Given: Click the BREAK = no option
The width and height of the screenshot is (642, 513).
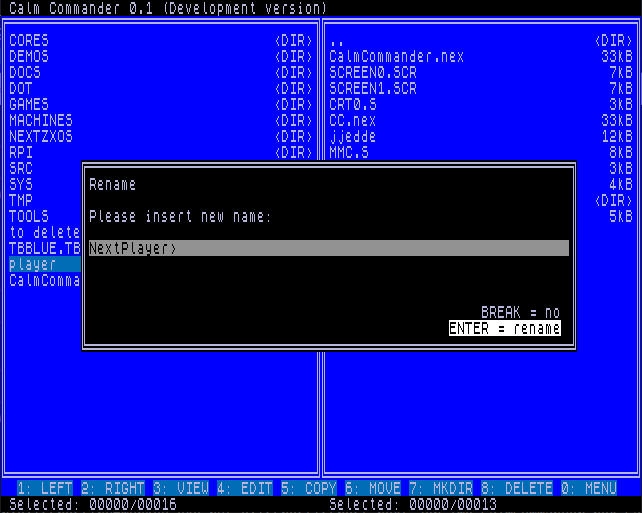Looking at the screenshot, I should pyautogui.click(x=520, y=312).
